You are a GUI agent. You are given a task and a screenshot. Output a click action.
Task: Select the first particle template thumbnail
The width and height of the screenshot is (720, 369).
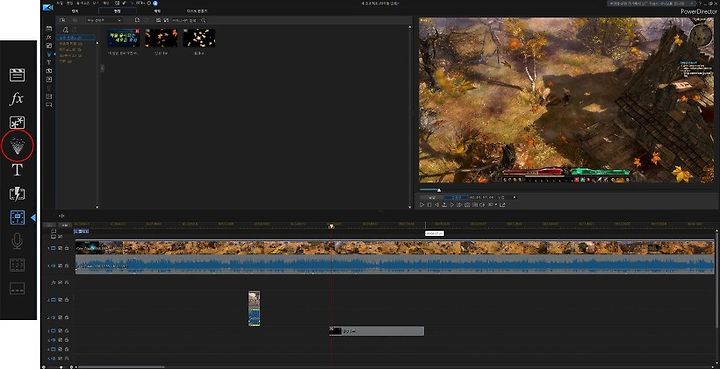click(x=123, y=38)
